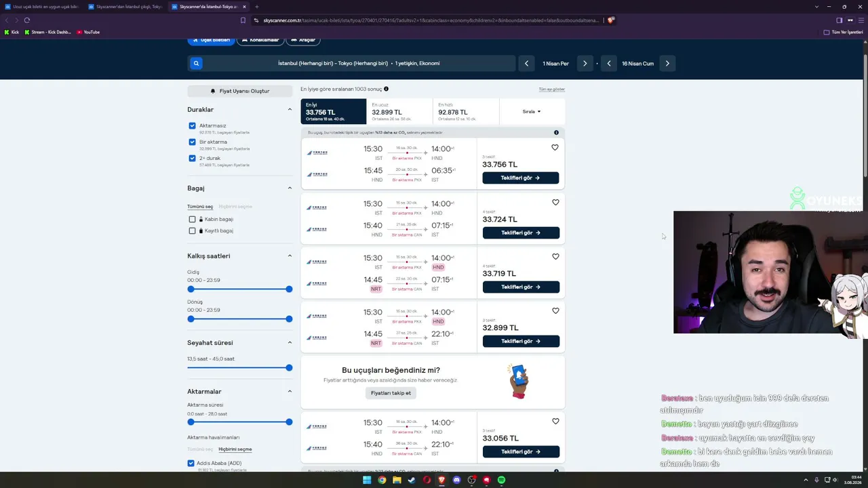Click Hiçbirini seçme under Aktarma havalimanları
This screenshot has width=868, height=488.
pyautogui.click(x=235, y=449)
